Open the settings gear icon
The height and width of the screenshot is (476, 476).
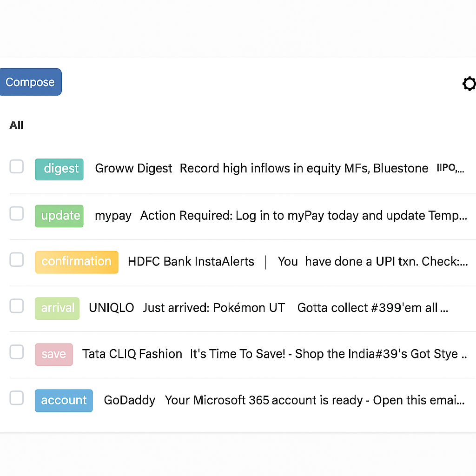[469, 84]
